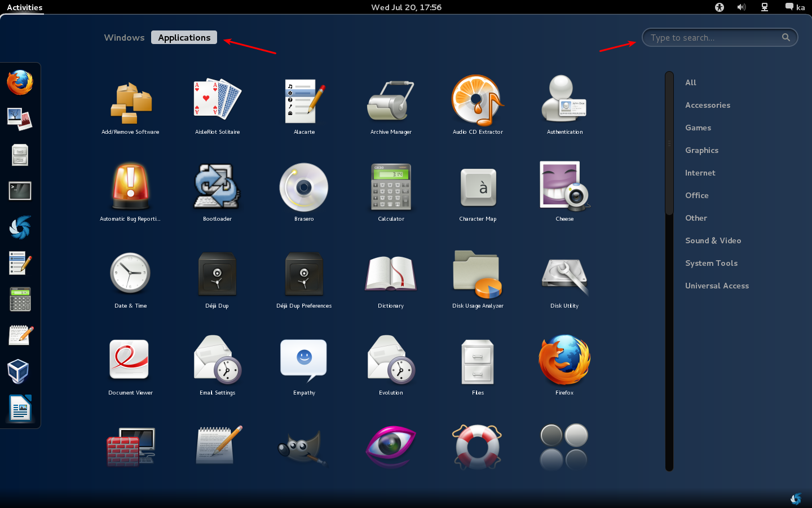Launch the Brasero disc burner icon

click(x=304, y=188)
